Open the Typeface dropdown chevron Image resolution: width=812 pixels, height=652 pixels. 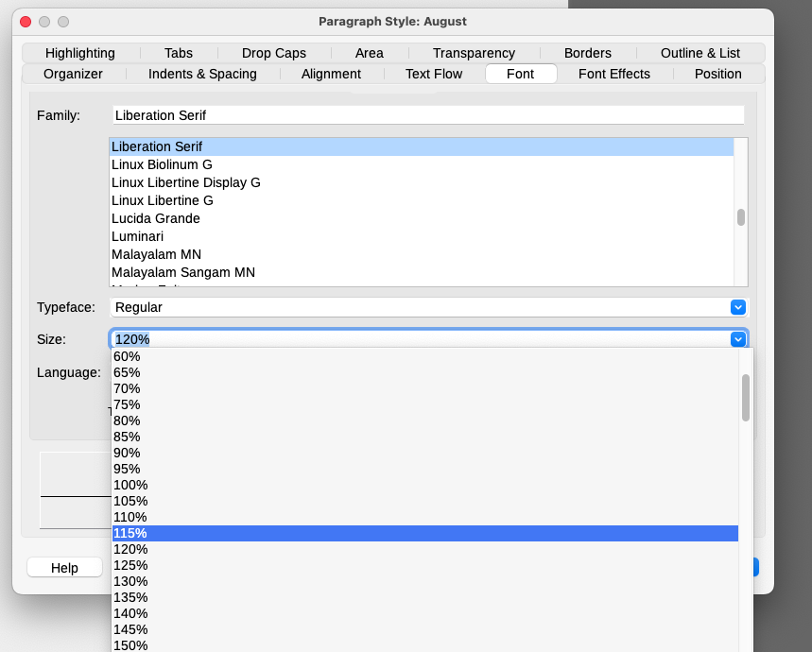pos(738,307)
